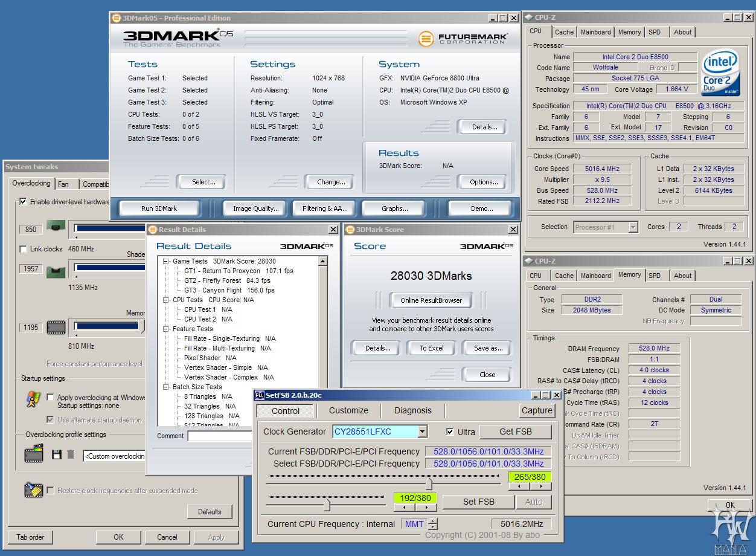Collapse the Batch Size Tests tree node

(x=166, y=387)
